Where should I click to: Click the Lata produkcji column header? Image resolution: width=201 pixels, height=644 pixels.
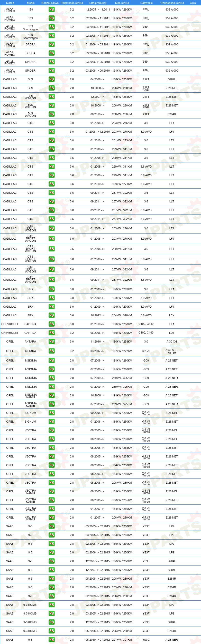point(98,3)
